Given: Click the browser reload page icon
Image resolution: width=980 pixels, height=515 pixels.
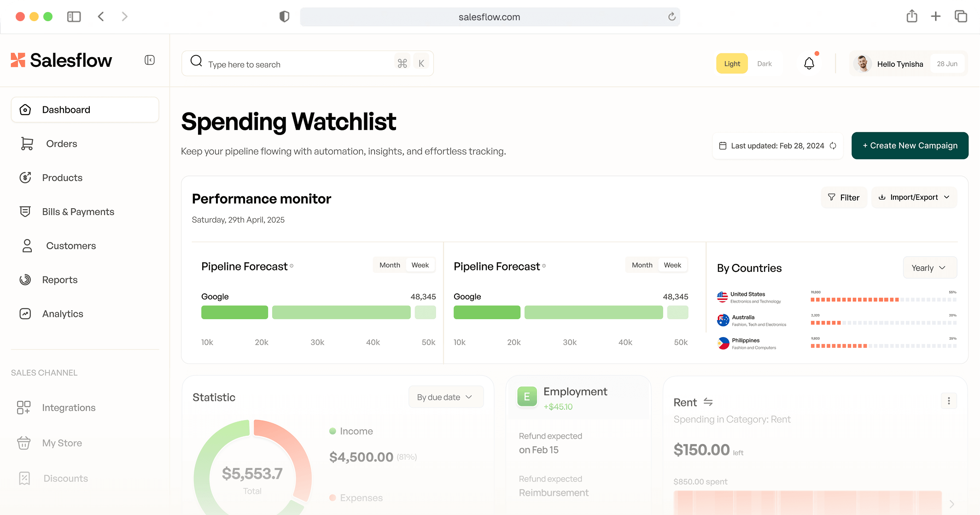Looking at the screenshot, I should [x=672, y=17].
